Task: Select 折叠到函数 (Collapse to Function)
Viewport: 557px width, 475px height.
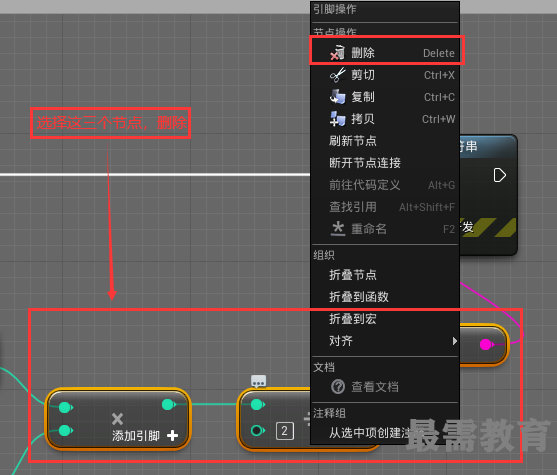Action: click(x=385, y=297)
